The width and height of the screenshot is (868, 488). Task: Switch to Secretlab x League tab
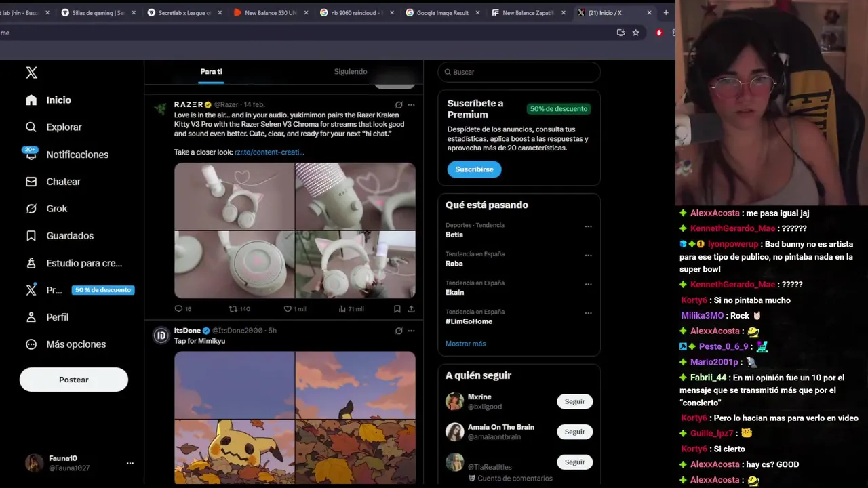pyautogui.click(x=185, y=12)
